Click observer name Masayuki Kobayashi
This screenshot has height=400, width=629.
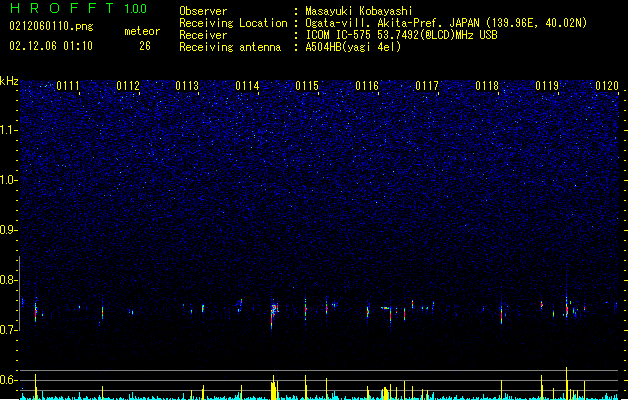point(359,11)
